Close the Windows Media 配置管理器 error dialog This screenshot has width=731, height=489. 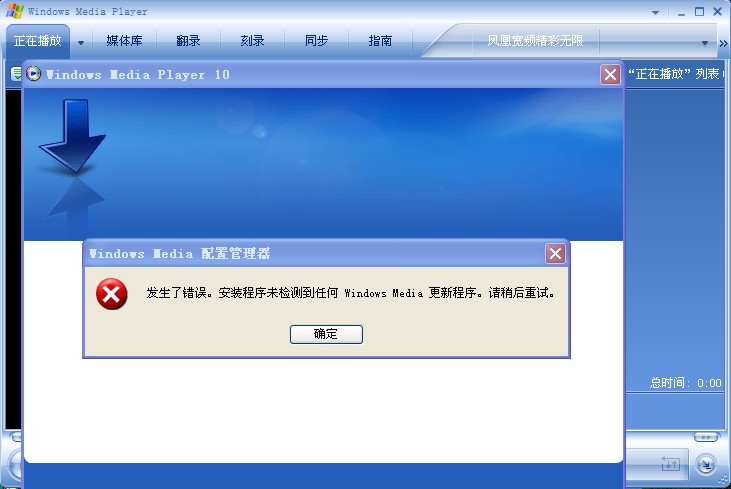[555, 254]
